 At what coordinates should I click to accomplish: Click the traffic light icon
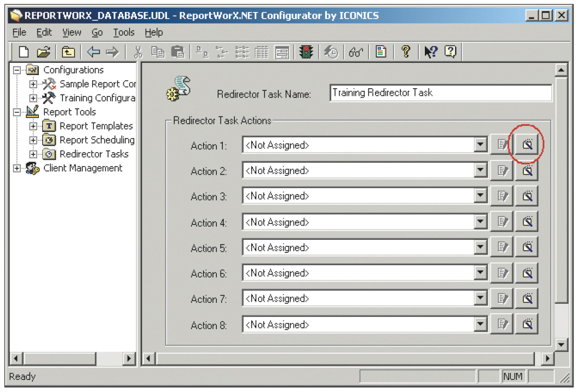coord(306,52)
